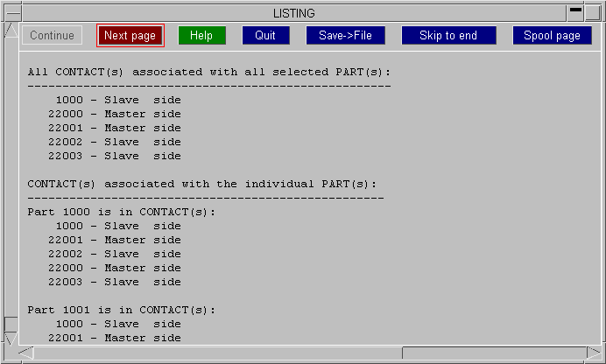Click the line 'Part 1001 is in CONTACT(s):'
606x364 pixels.
point(122,310)
